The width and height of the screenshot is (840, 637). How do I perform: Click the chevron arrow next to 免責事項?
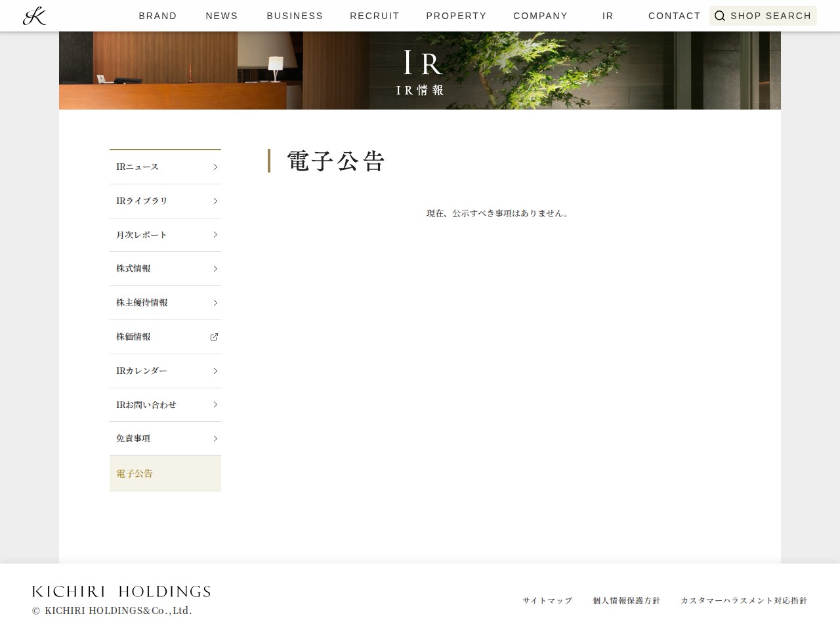[x=215, y=439]
